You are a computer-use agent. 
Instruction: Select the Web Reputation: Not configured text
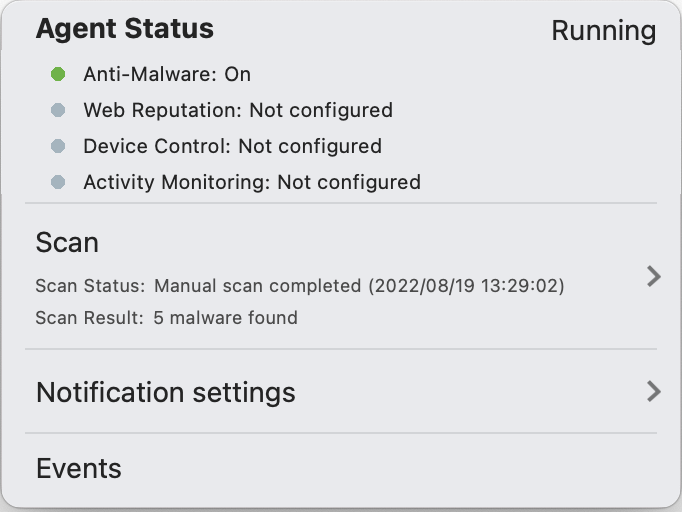pyautogui.click(x=238, y=110)
